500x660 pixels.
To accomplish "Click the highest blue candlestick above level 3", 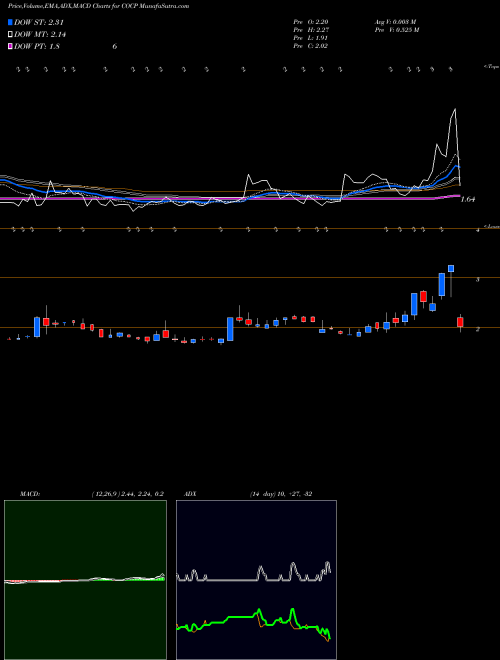I will click(451, 269).
